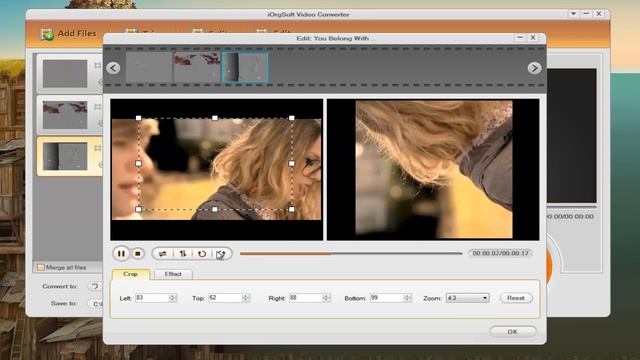Confirm edits with the OK button

[513, 331]
